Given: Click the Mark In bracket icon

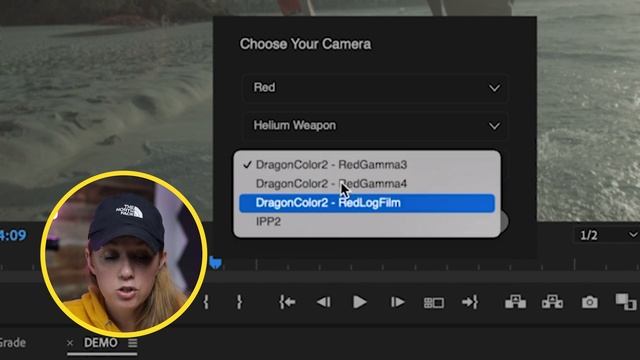Looking at the screenshot, I should (x=206, y=302).
